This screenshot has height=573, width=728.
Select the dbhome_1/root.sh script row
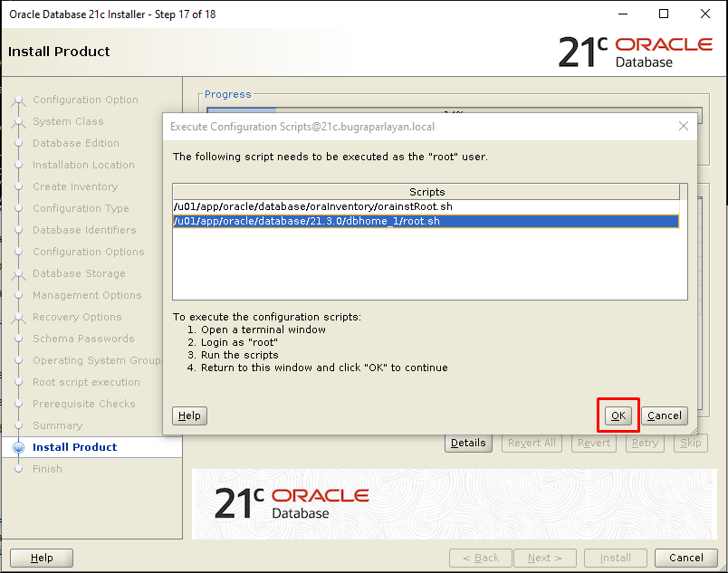(x=426, y=221)
